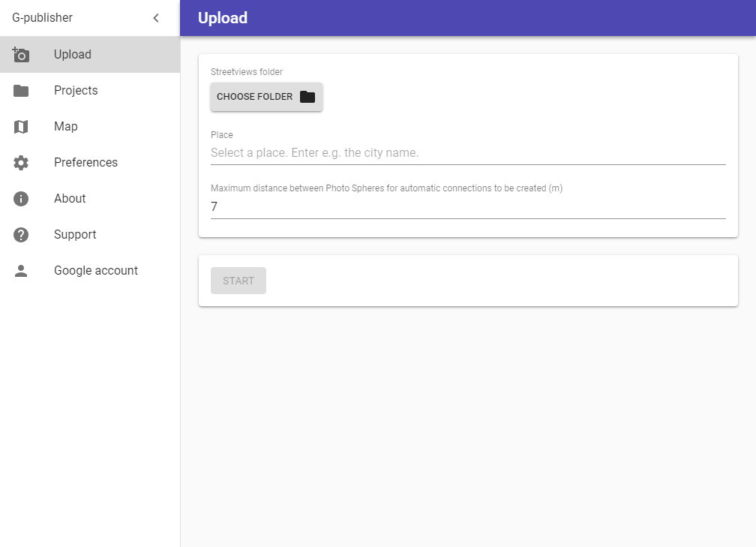Click the maximum distance field showing 7
The image size is (756, 547).
pos(468,207)
